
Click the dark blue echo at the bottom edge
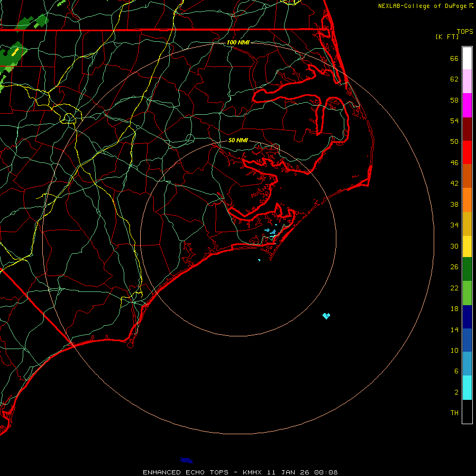186,460
